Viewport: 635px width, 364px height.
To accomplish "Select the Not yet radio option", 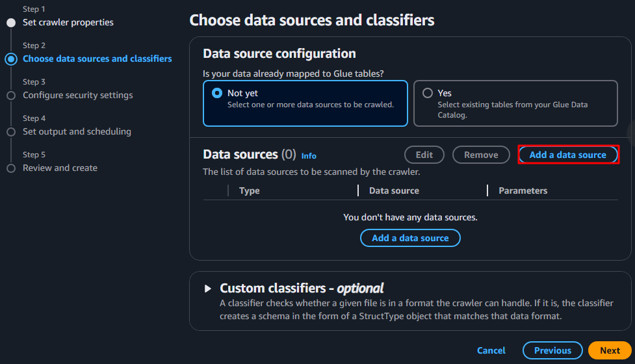I will pos(217,93).
